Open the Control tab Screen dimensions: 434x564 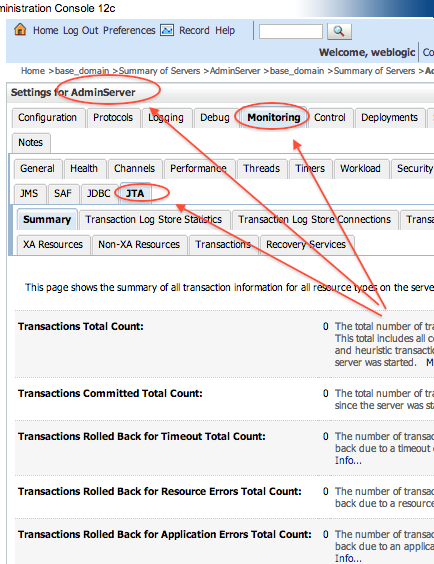pos(330,118)
